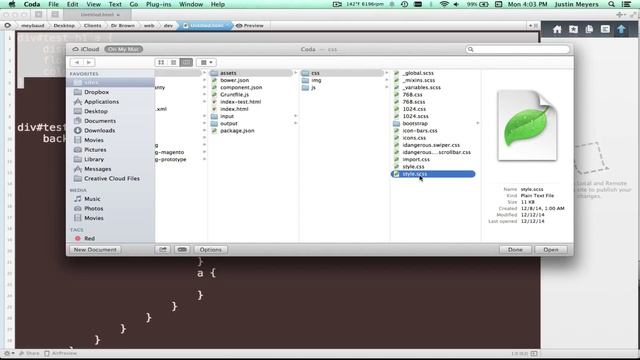Go back in the file dialog
The image size is (640, 360).
77,62
